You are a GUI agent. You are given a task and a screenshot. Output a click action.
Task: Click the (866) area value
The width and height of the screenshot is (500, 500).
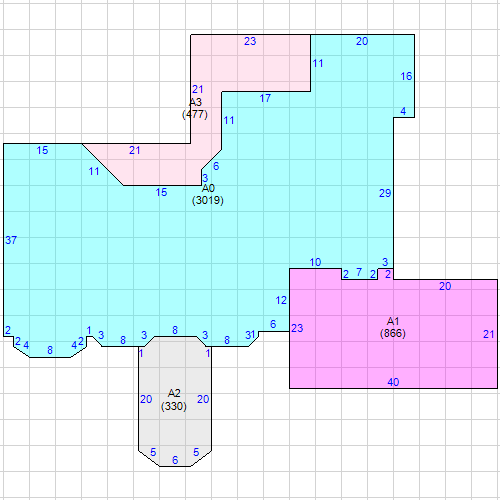[393, 333]
